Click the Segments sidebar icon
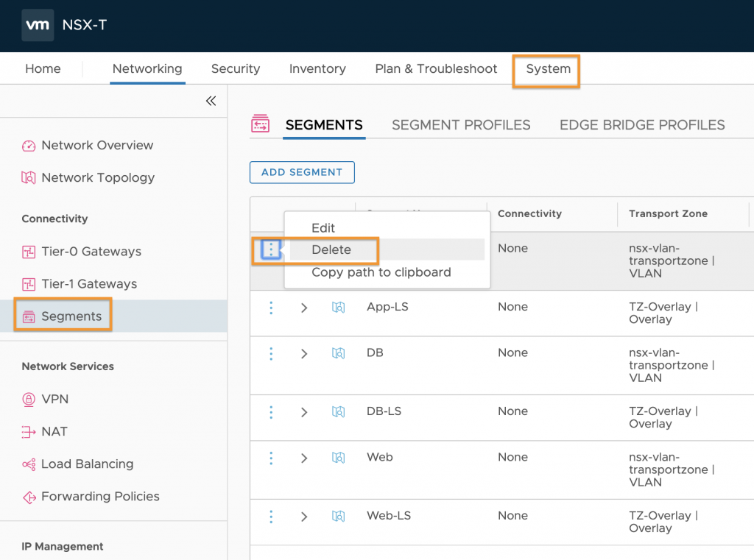The width and height of the screenshot is (754, 560). [29, 316]
